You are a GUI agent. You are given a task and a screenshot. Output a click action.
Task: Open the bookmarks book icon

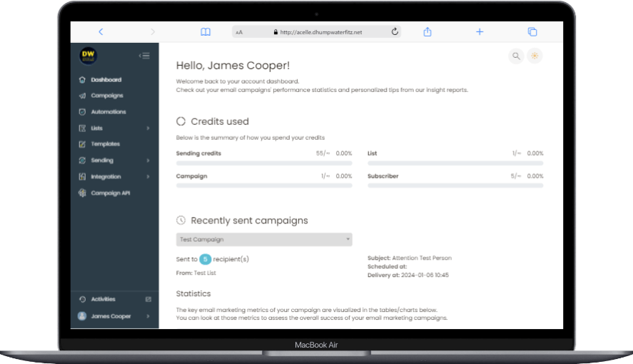point(206,32)
